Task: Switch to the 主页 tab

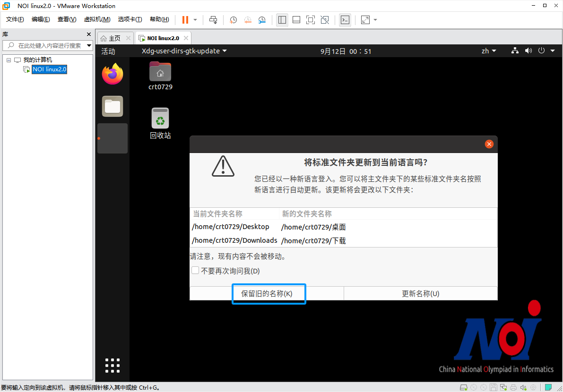Action: coord(115,38)
